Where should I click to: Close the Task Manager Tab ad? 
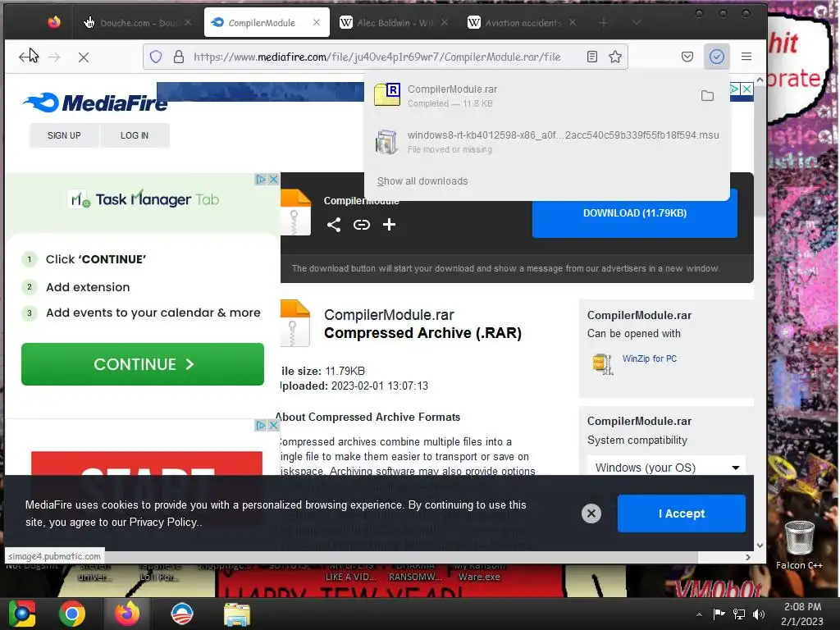[x=273, y=179]
